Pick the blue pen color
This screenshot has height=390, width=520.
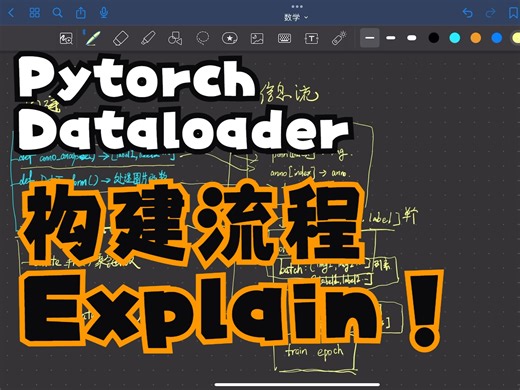(x=497, y=38)
